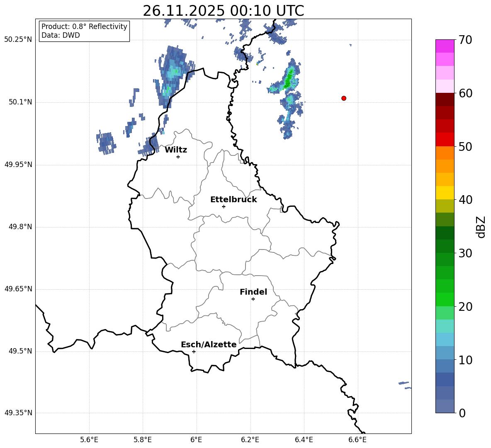The width and height of the screenshot is (491, 448).
Task: Click the 6.6°E longitude label
Action: 357,440
